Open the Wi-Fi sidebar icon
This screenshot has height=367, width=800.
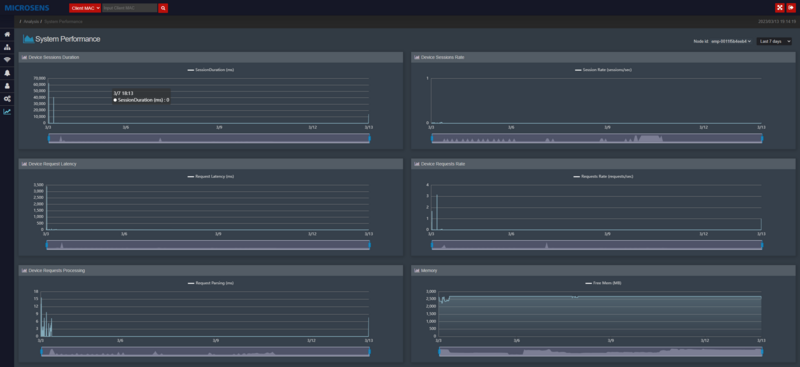[7, 60]
